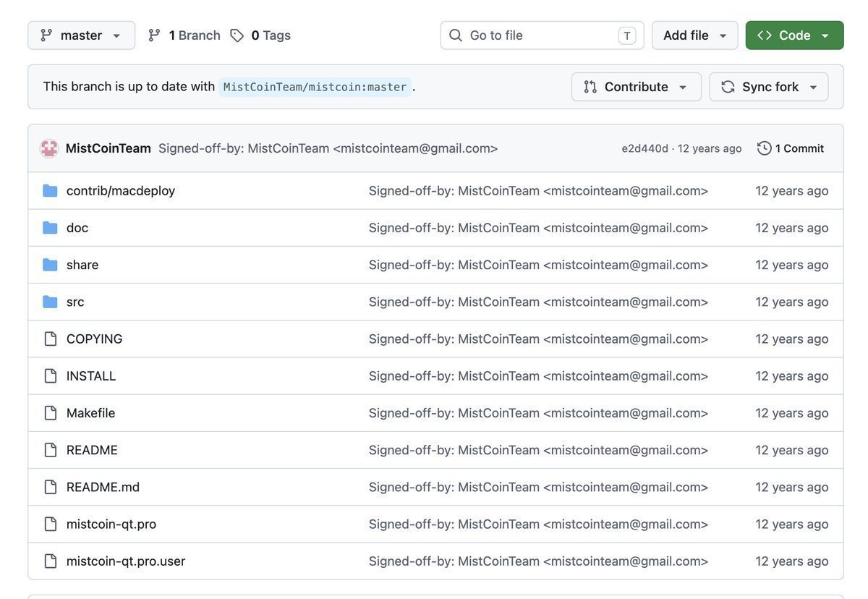Open the INSTALL file
Viewport: 868px width, 599px height.
(91, 376)
